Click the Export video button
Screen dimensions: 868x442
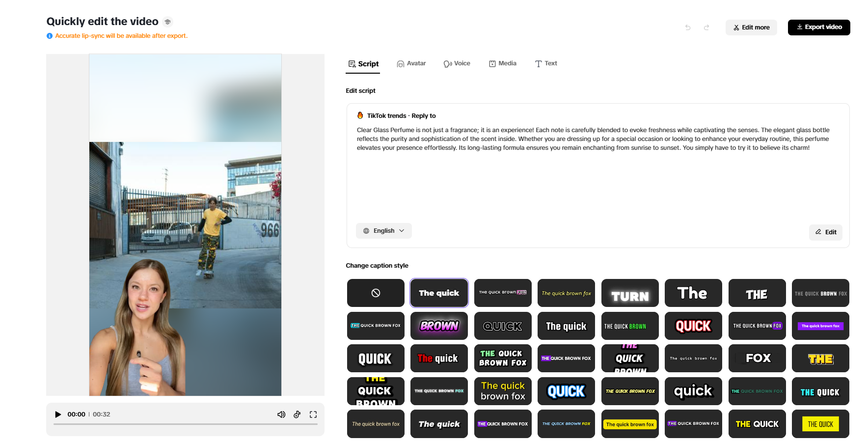[818, 27]
